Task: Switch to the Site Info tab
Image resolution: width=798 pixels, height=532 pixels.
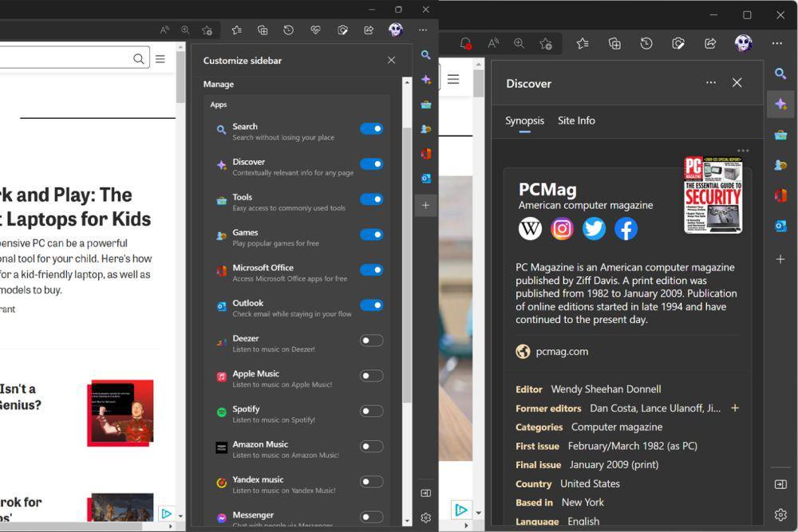Action: pyautogui.click(x=576, y=120)
